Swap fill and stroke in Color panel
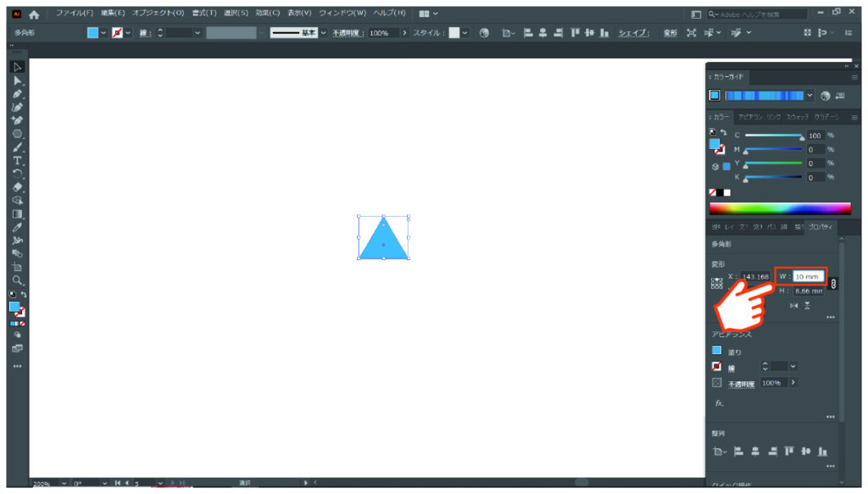The width and height of the screenshot is (868, 494). pyautogui.click(x=723, y=132)
